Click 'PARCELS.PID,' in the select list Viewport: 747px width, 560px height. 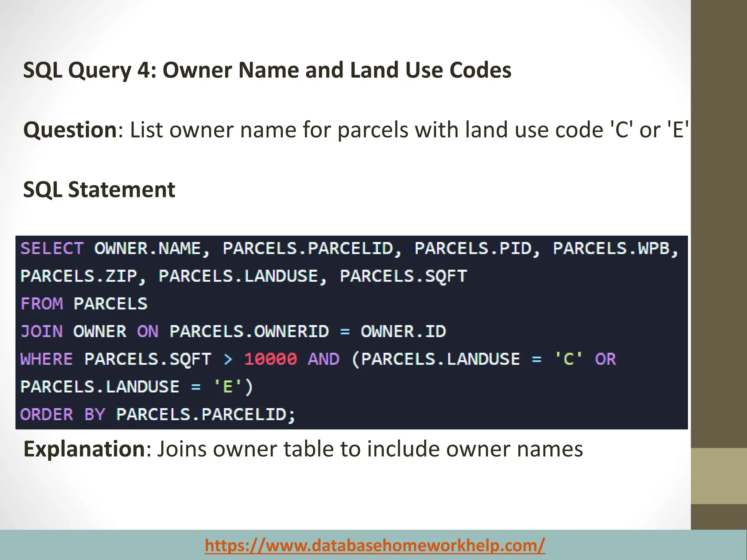pyautogui.click(x=477, y=249)
